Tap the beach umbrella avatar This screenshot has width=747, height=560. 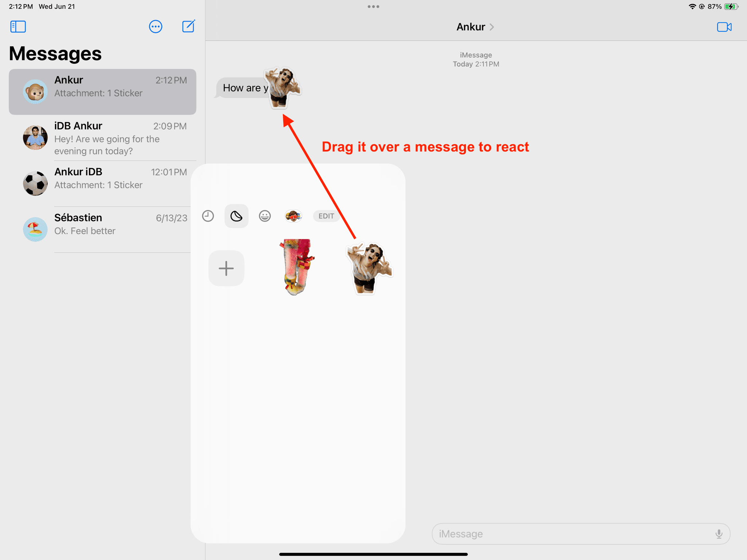click(35, 230)
